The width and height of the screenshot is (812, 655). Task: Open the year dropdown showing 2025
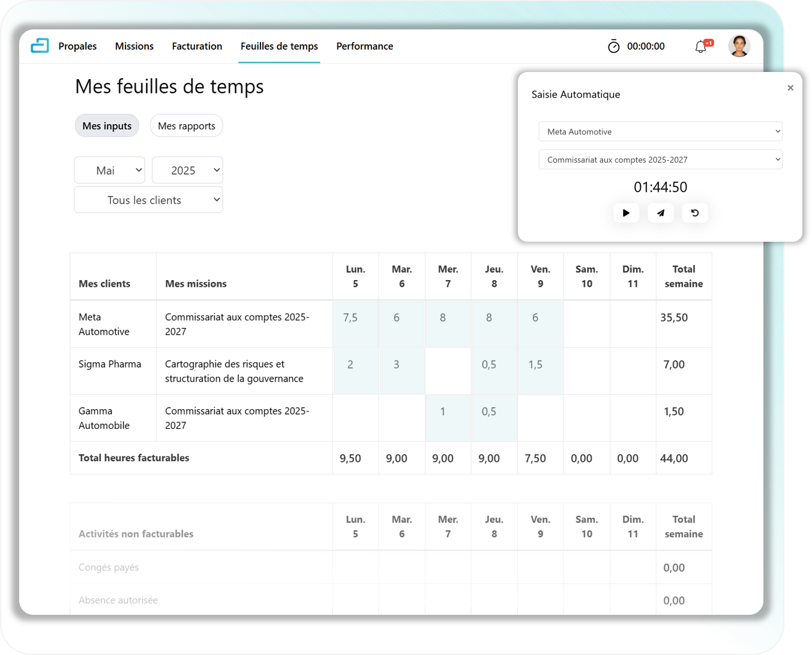[187, 170]
